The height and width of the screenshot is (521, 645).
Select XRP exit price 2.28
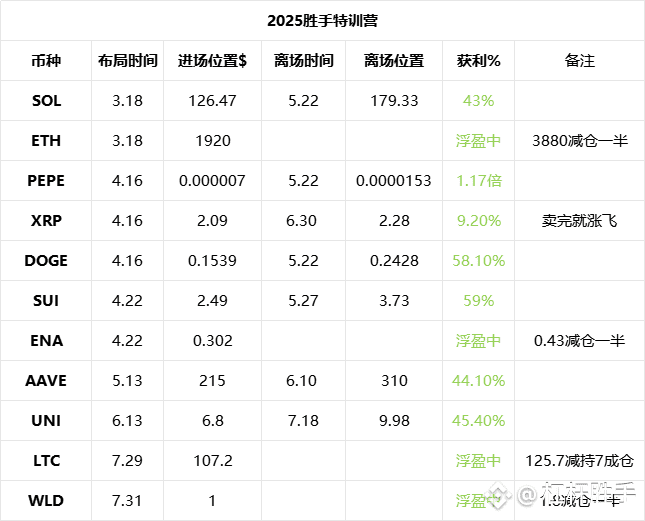click(394, 221)
